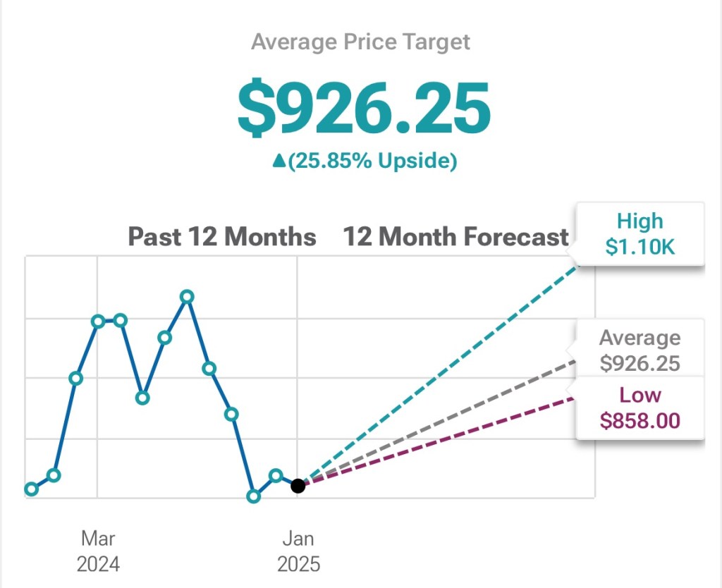722x588 pixels.
Task: Select the 12 Month Forecast heading
Action: [x=455, y=237]
